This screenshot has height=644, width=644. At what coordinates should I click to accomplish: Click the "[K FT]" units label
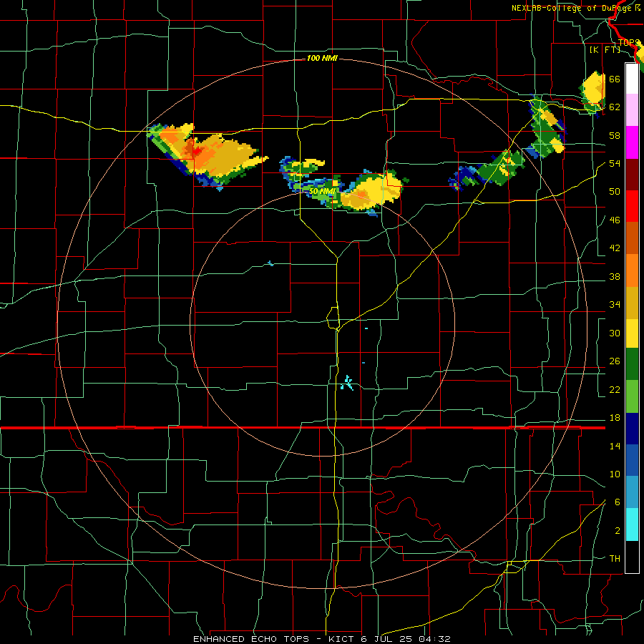605,49
